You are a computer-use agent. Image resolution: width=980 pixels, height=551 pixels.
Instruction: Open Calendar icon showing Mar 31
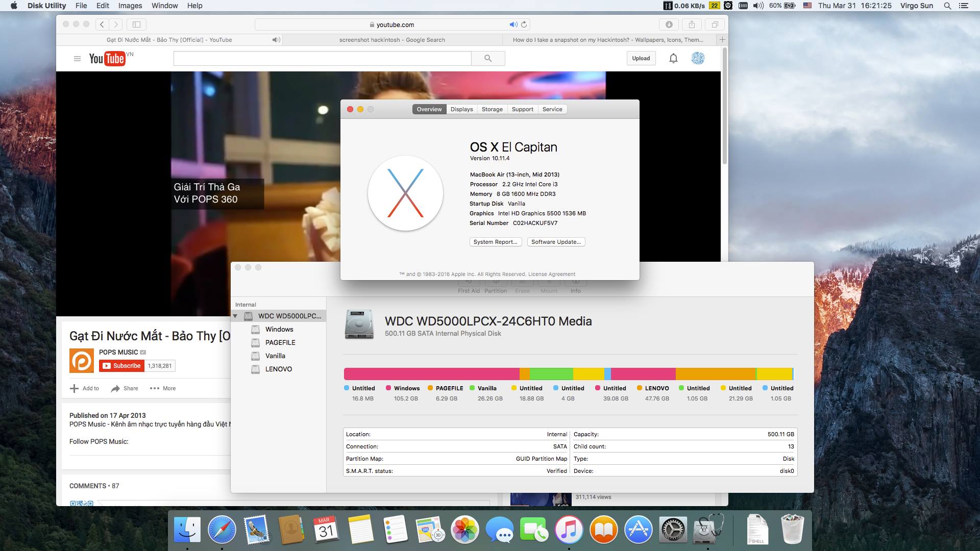pos(326,529)
